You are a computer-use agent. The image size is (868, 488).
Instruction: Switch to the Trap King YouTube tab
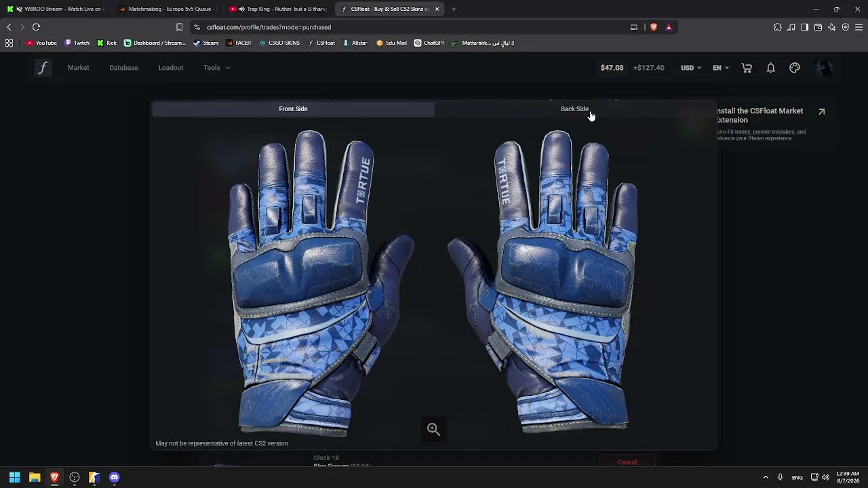click(x=278, y=9)
